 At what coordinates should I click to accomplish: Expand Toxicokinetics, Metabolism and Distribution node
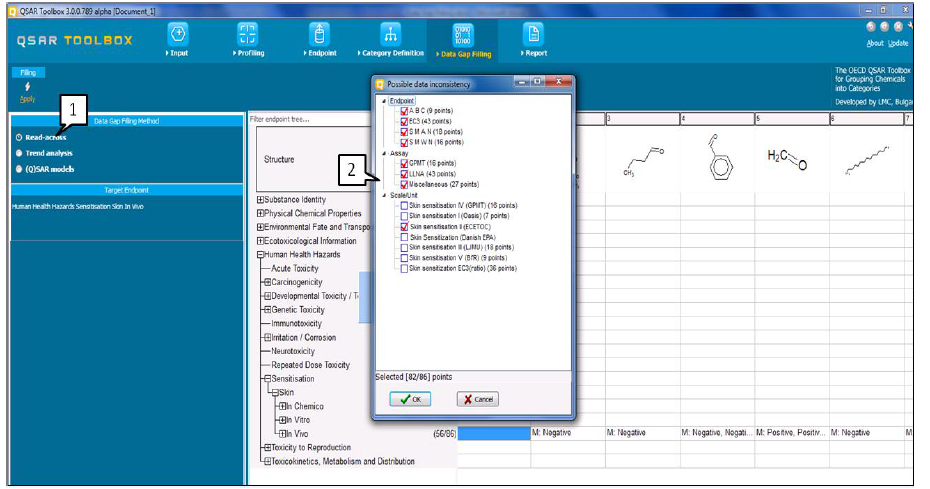pos(267,461)
